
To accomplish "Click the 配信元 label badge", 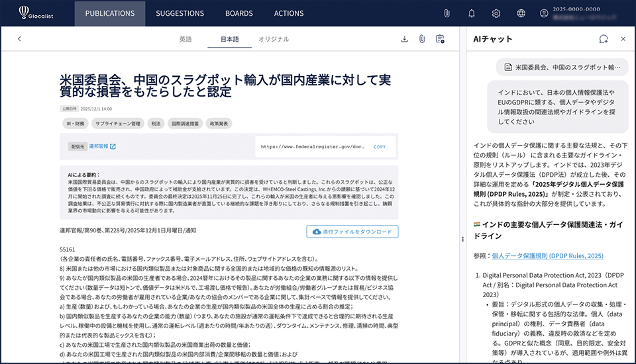I will [78, 146].
